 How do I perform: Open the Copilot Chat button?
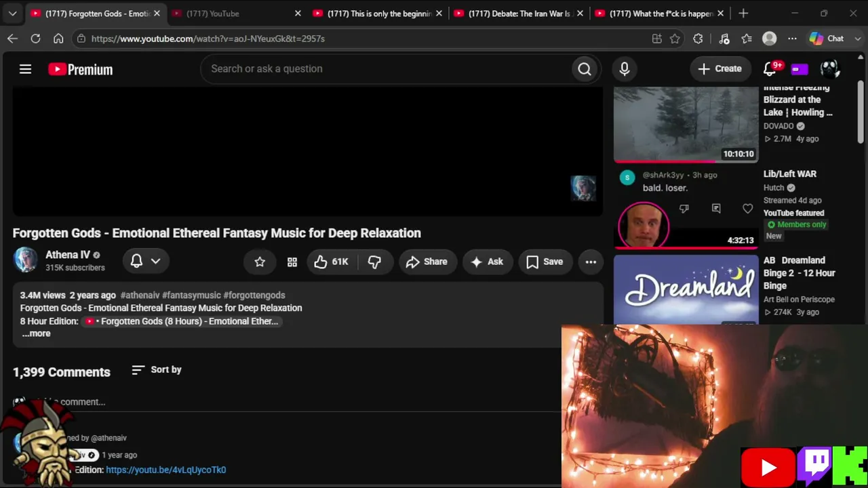pyautogui.click(x=827, y=39)
